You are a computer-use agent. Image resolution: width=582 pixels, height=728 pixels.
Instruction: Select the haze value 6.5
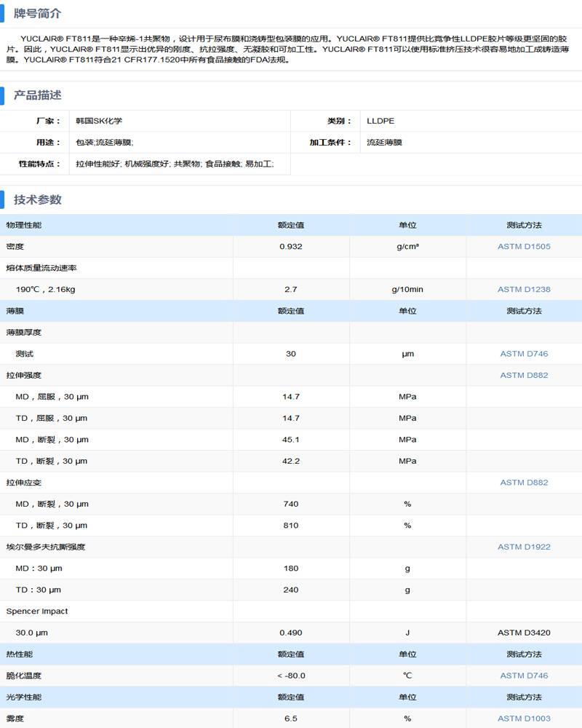(291, 719)
